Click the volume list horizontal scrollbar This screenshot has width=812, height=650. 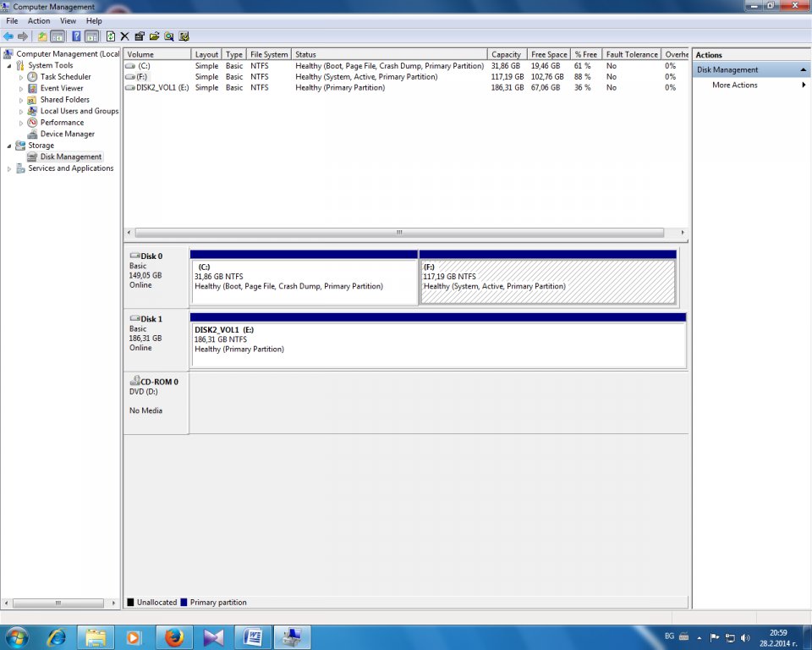tap(399, 233)
